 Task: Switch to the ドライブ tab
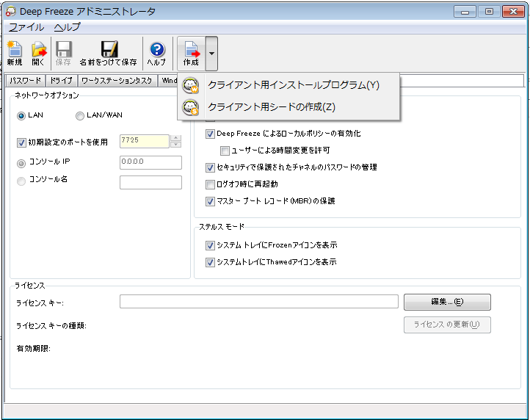(x=61, y=81)
